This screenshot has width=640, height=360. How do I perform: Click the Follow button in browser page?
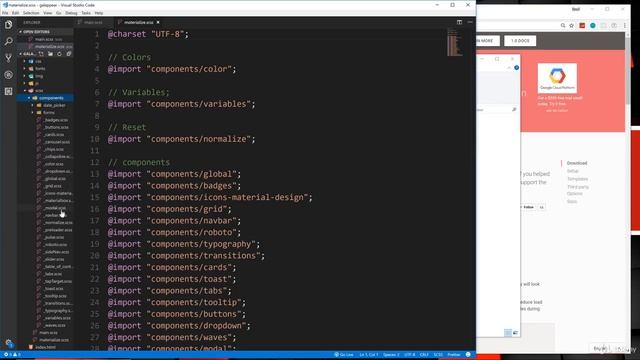coord(529,207)
